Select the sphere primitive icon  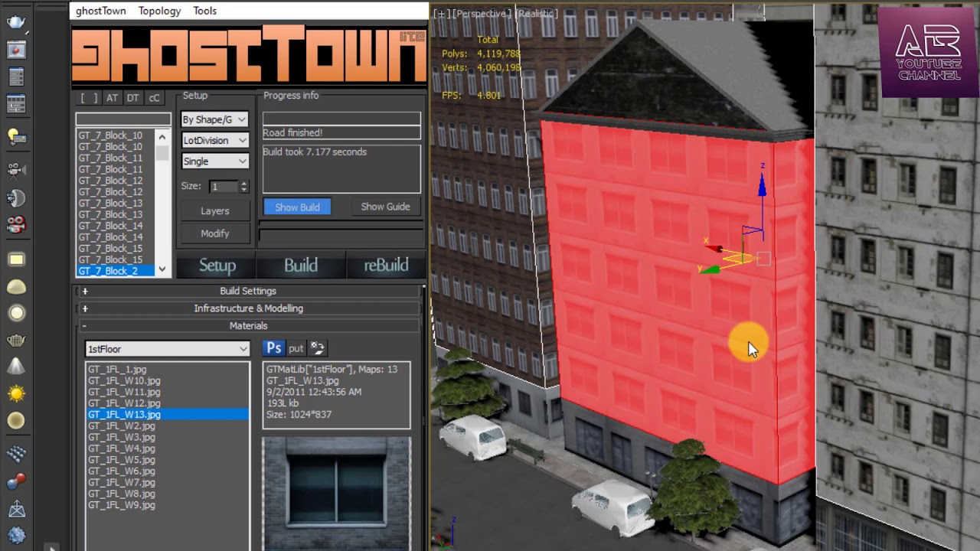tap(16, 420)
